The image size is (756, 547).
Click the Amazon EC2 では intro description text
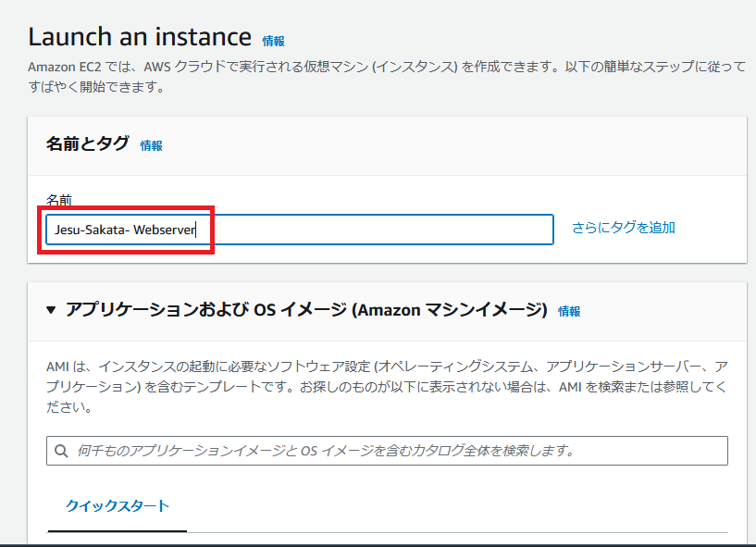387,77
